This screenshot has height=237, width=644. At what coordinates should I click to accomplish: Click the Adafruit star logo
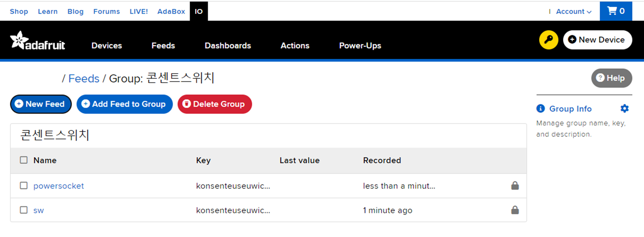(37, 41)
